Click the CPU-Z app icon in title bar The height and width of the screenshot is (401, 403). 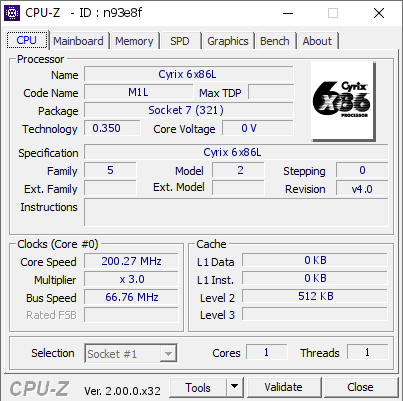pos(12,13)
